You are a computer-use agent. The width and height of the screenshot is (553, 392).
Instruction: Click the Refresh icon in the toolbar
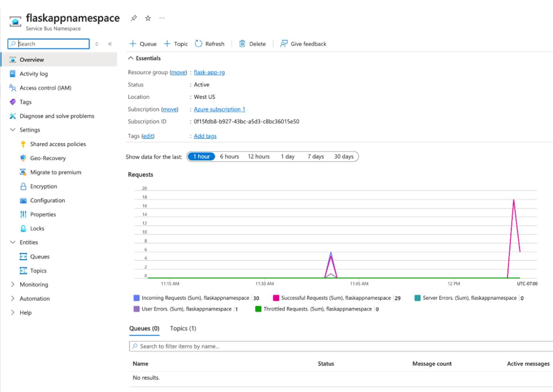tap(198, 44)
